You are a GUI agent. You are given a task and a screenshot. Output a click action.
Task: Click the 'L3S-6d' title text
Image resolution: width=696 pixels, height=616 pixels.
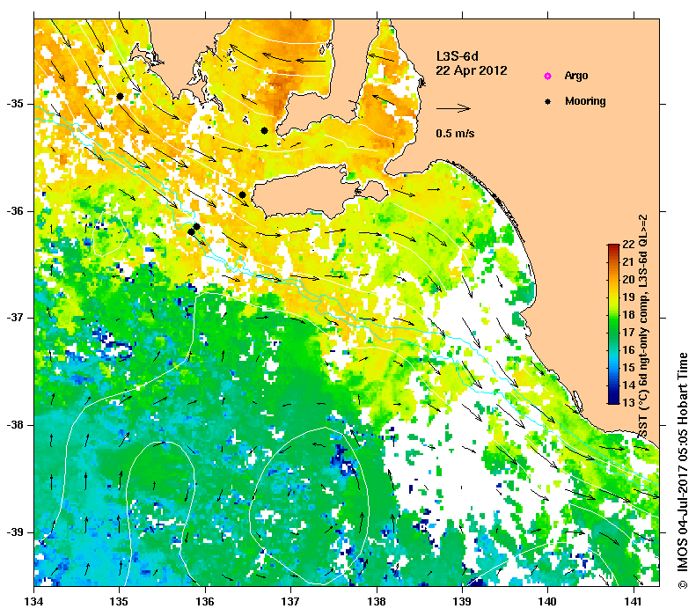[x=457, y=56]
